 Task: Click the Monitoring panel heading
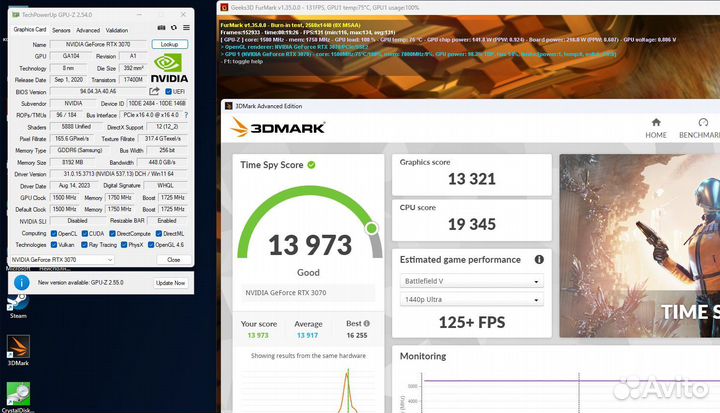[423, 356]
